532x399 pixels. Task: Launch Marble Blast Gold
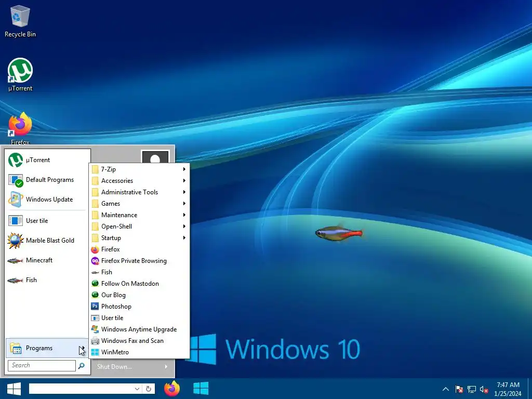pyautogui.click(x=47, y=241)
